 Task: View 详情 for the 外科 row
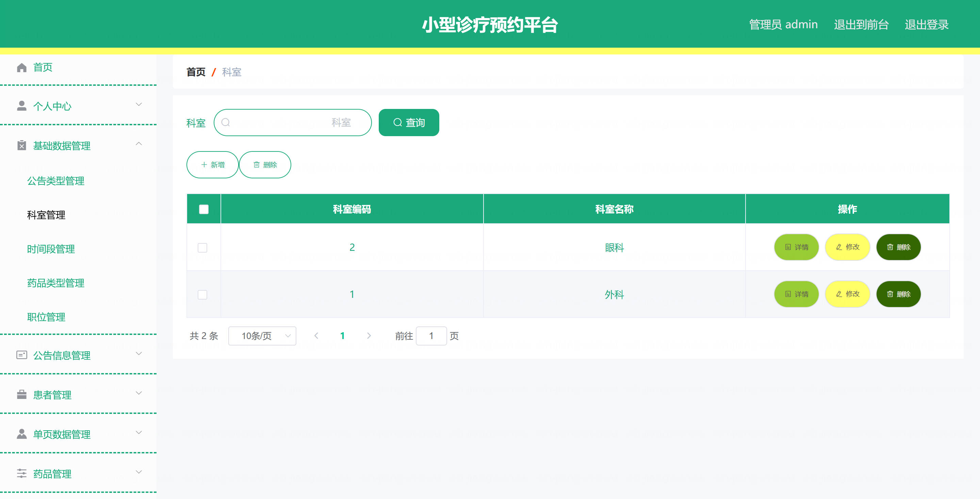[796, 294]
